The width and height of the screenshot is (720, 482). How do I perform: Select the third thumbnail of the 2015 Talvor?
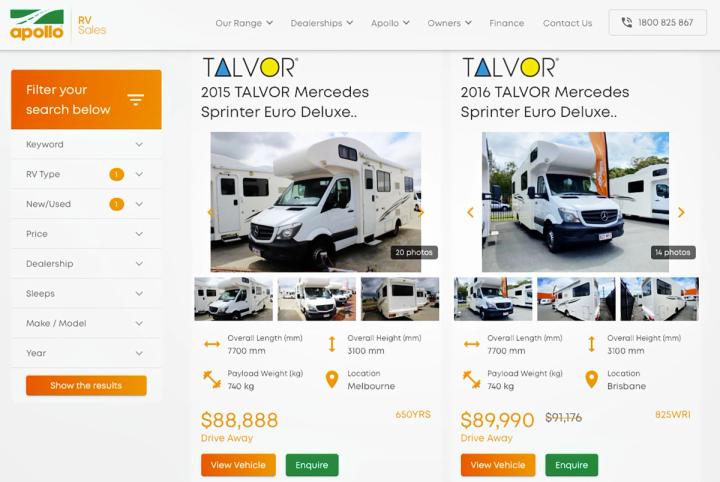coord(400,299)
